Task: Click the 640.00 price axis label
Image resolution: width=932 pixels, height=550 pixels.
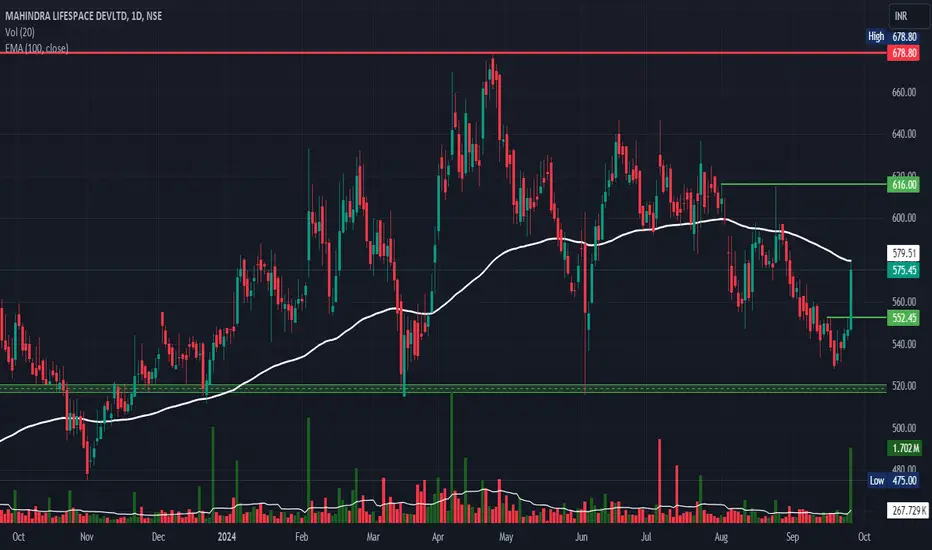Action: pyautogui.click(x=904, y=134)
